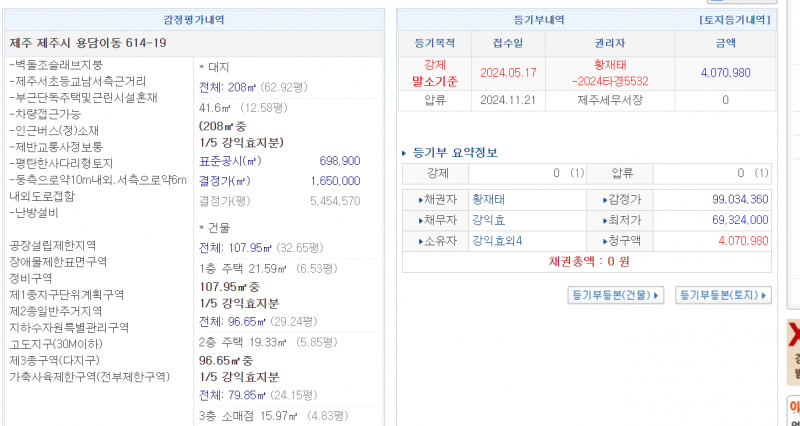Click the red banner icon at right edge

coord(794,333)
